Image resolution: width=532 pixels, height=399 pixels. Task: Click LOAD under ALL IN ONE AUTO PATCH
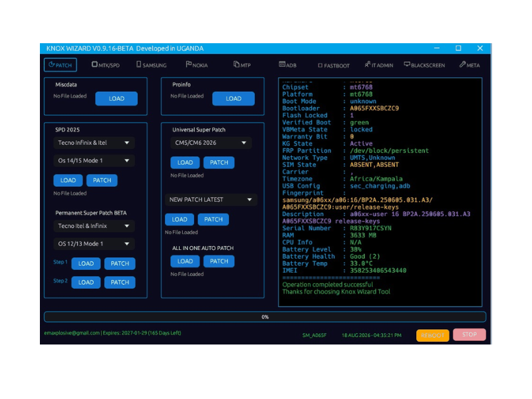tap(185, 261)
